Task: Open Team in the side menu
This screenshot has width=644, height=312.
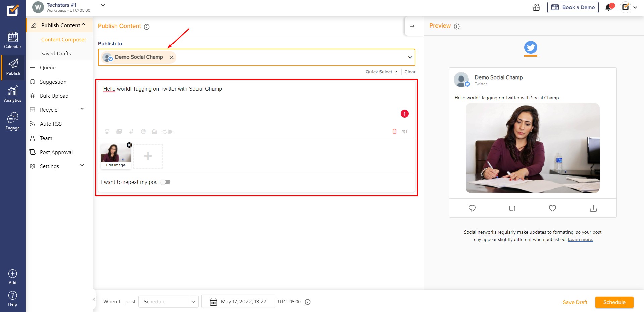Action: 46,138
